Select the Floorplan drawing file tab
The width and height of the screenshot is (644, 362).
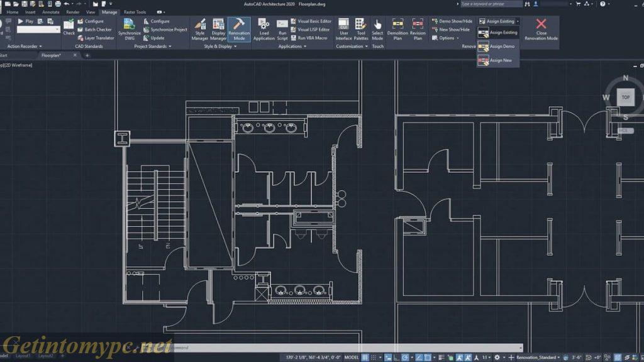[51, 55]
